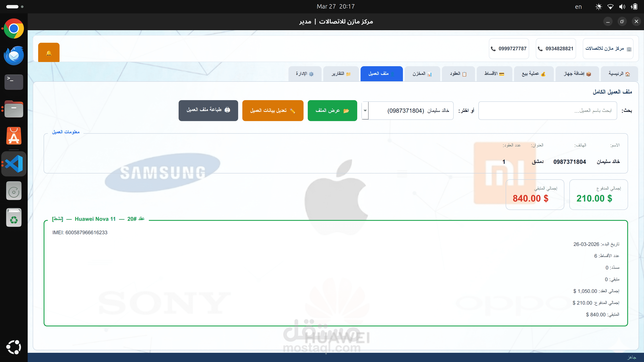Click the green عرض الملف button
Screen dimensions: 644x362
click(332, 111)
